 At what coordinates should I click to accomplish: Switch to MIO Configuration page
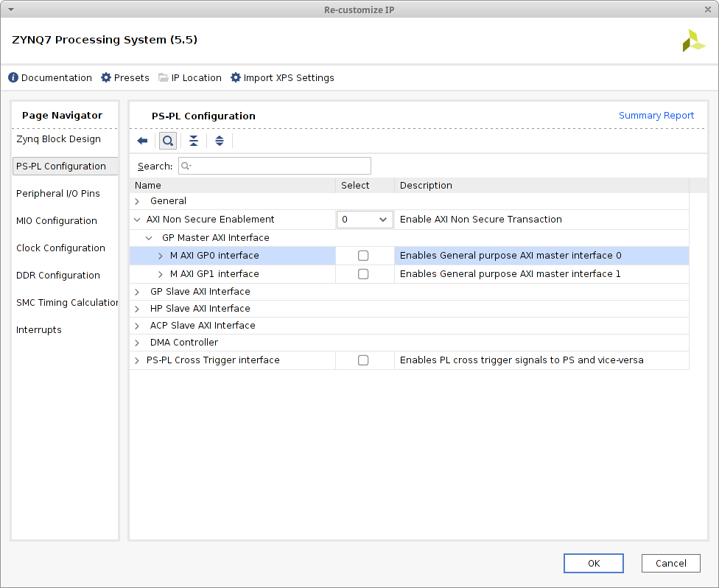(x=57, y=221)
